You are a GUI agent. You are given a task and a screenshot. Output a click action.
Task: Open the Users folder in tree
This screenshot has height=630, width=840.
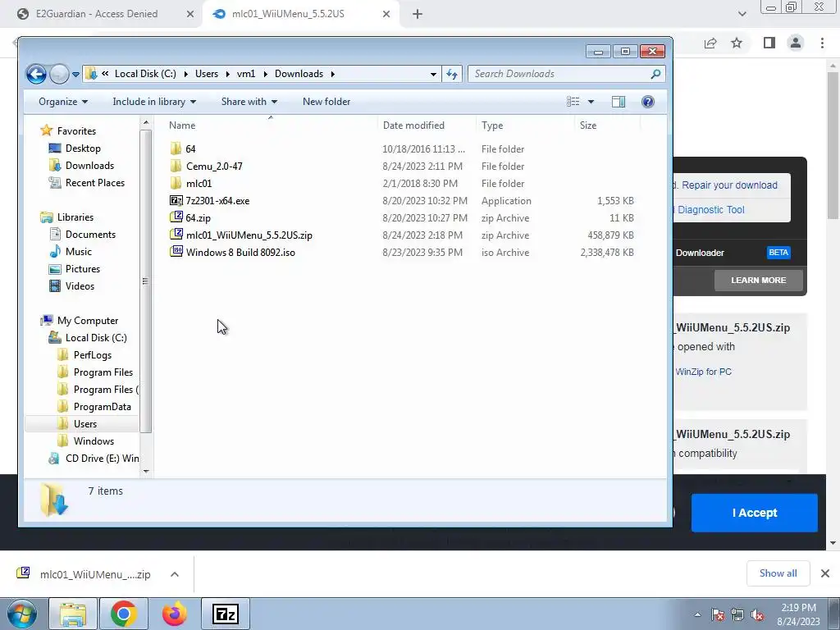85,424
